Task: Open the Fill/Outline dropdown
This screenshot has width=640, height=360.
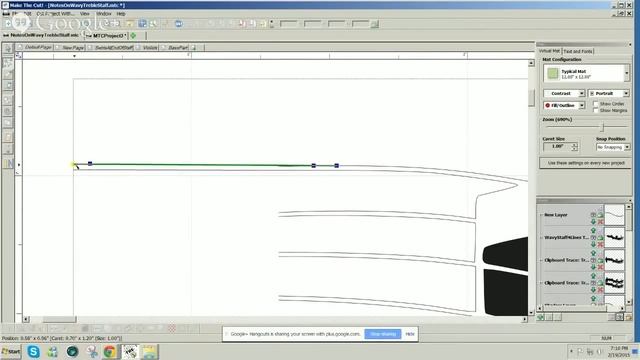Action: click(564, 105)
